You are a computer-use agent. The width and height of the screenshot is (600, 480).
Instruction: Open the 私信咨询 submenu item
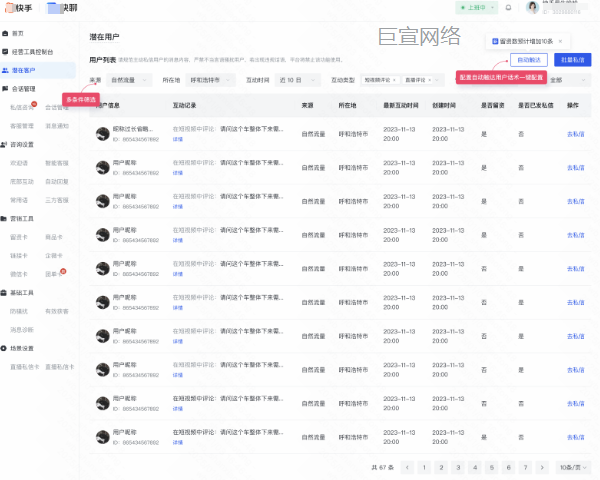click(21, 108)
